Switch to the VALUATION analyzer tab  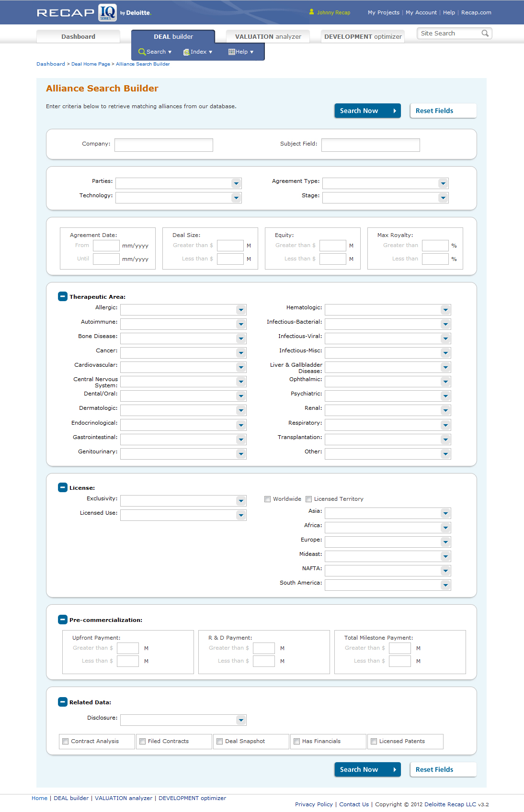pos(268,36)
